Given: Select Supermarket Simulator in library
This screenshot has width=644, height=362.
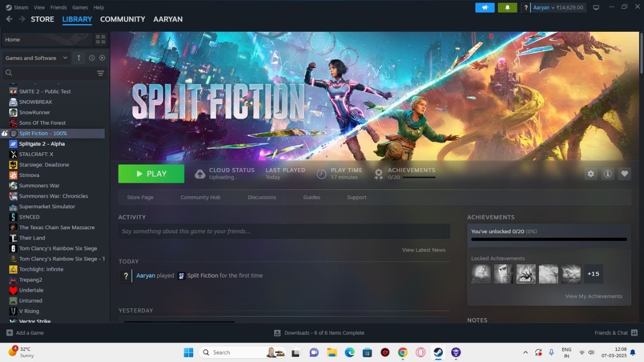Looking at the screenshot, I should pyautogui.click(x=47, y=207).
